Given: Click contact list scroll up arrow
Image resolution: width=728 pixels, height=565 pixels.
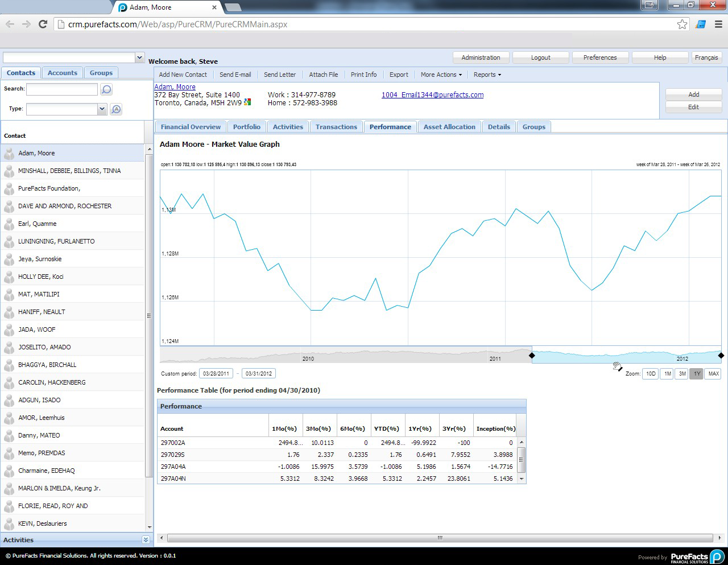Looking at the screenshot, I should pyautogui.click(x=150, y=149).
